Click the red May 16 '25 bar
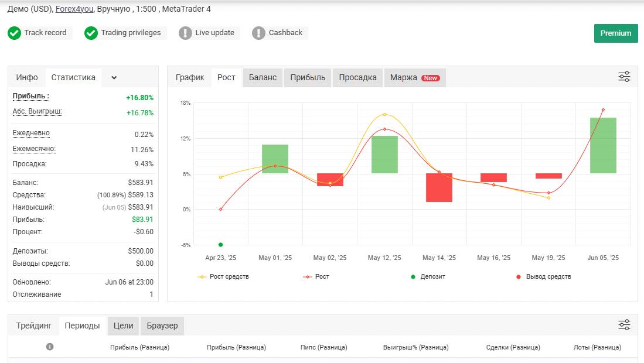 [x=493, y=177]
